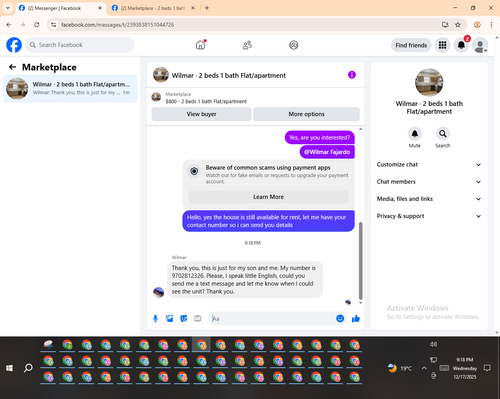This screenshot has width=500, height=399.
Task: Go back in browser history
Action: (9, 25)
